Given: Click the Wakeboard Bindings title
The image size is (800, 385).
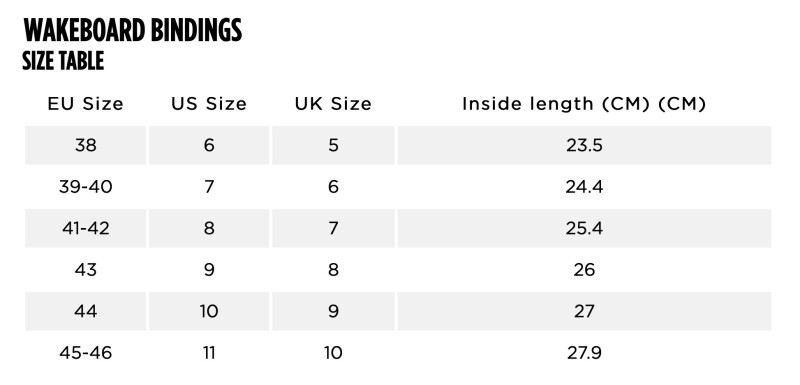Looking at the screenshot, I should coord(133,30).
